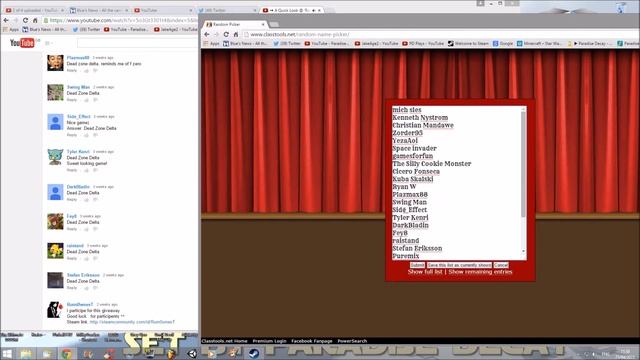Open Blue's News bookmark in Random Picker window

click(245, 43)
